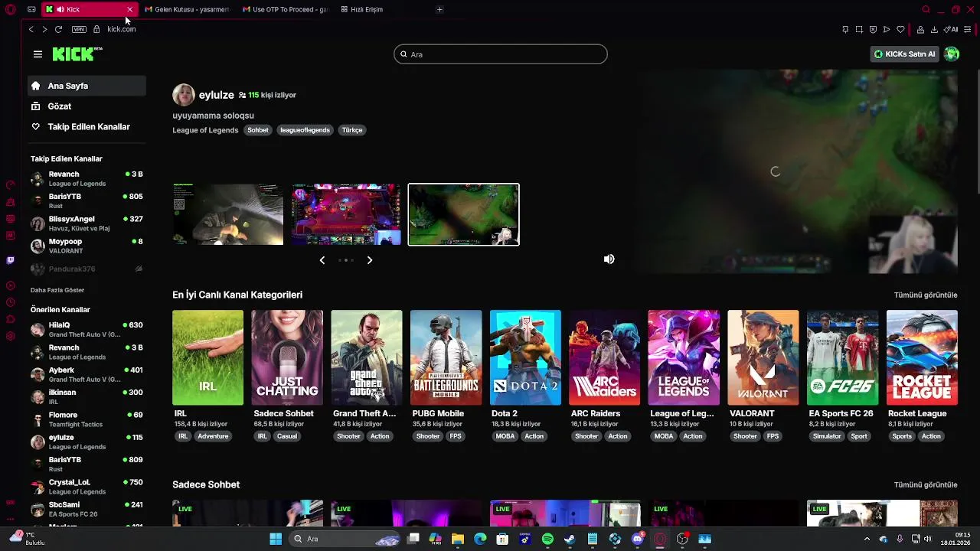Go back in browser history

pyautogui.click(x=31, y=29)
